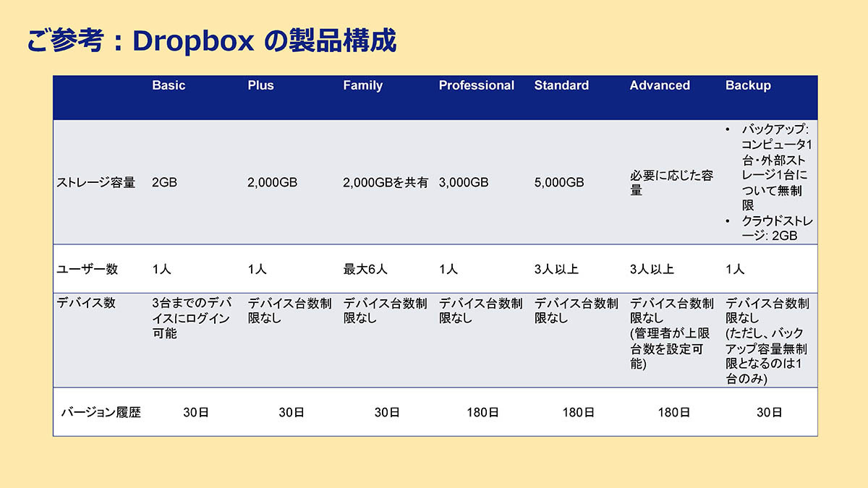Click the Backup bullet starting 'バックアップ: コンピュータ1台'

point(770,168)
